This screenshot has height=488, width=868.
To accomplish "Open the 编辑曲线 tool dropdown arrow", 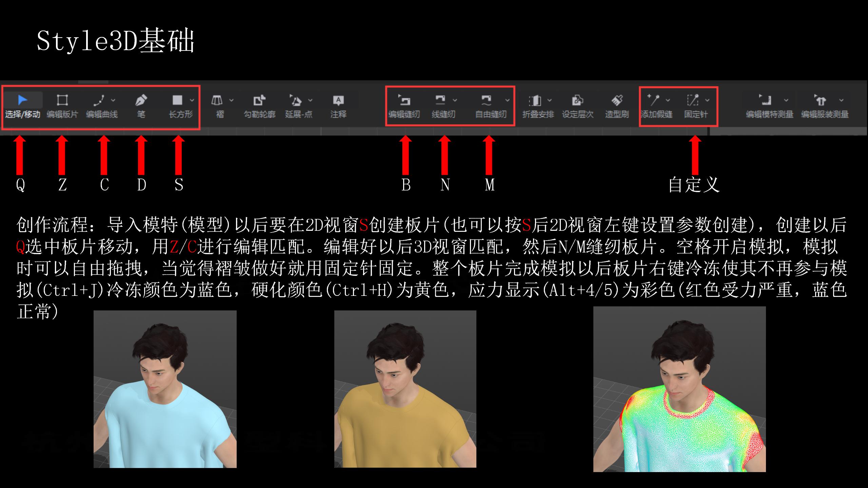I will click(x=113, y=100).
